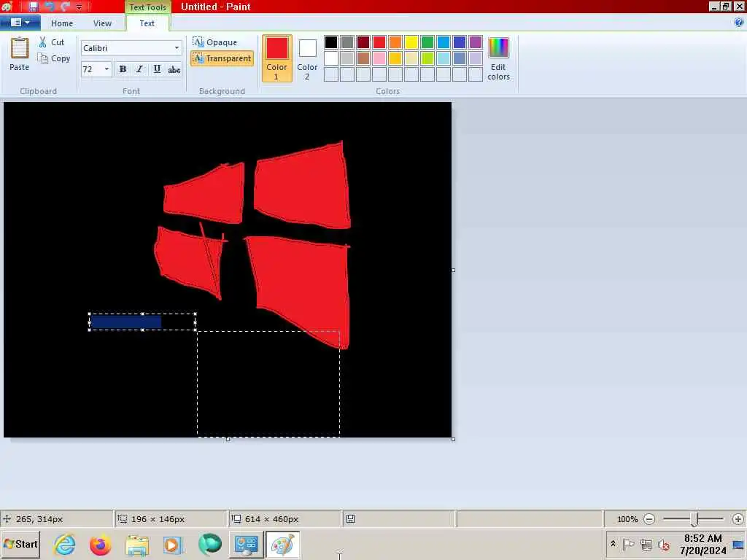Toggle Underline text formatting
747x560 pixels.
click(x=157, y=69)
